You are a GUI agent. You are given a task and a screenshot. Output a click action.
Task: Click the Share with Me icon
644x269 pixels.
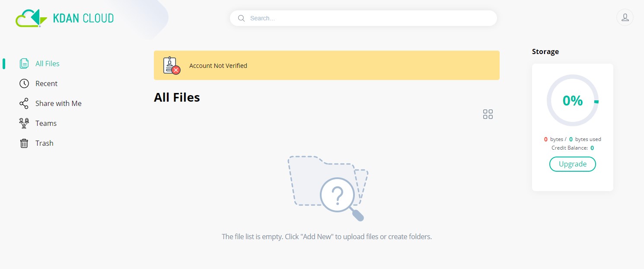click(x=24, y=103)
